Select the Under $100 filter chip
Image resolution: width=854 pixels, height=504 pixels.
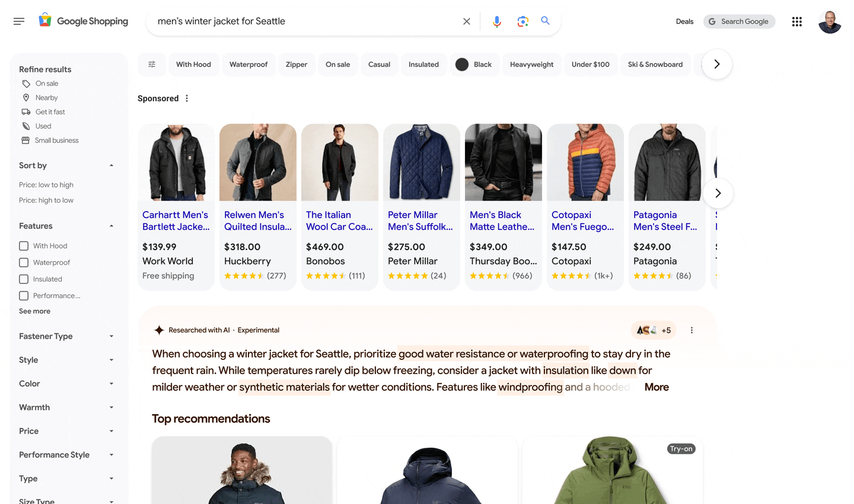click(590, 64)
